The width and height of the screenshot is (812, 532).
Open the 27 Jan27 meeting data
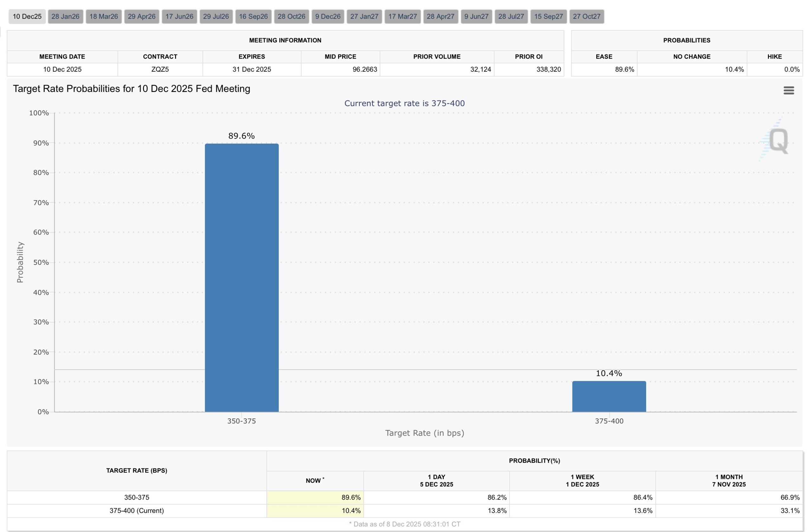tap(364, 16)
